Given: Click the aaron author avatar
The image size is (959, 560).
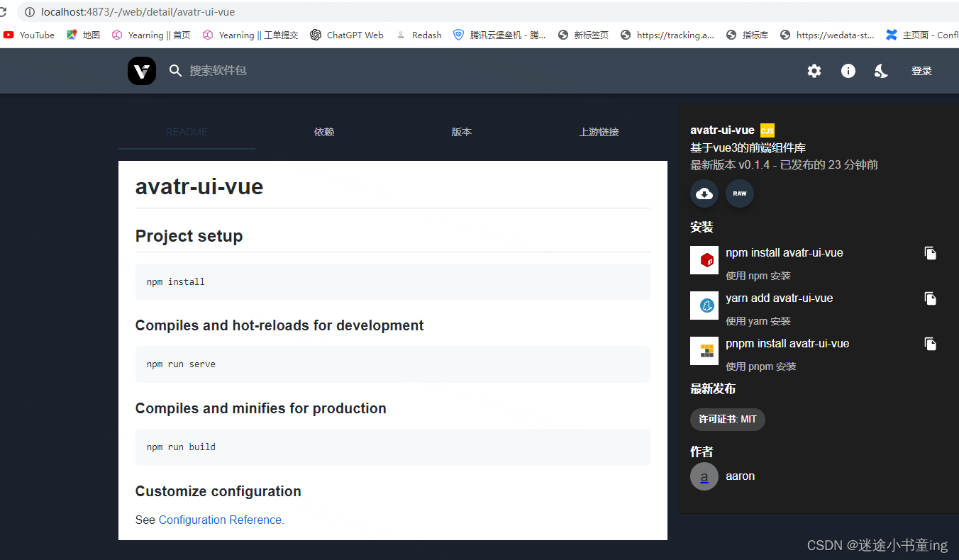Looking at the screenshot, I should [x=704, y=476].
